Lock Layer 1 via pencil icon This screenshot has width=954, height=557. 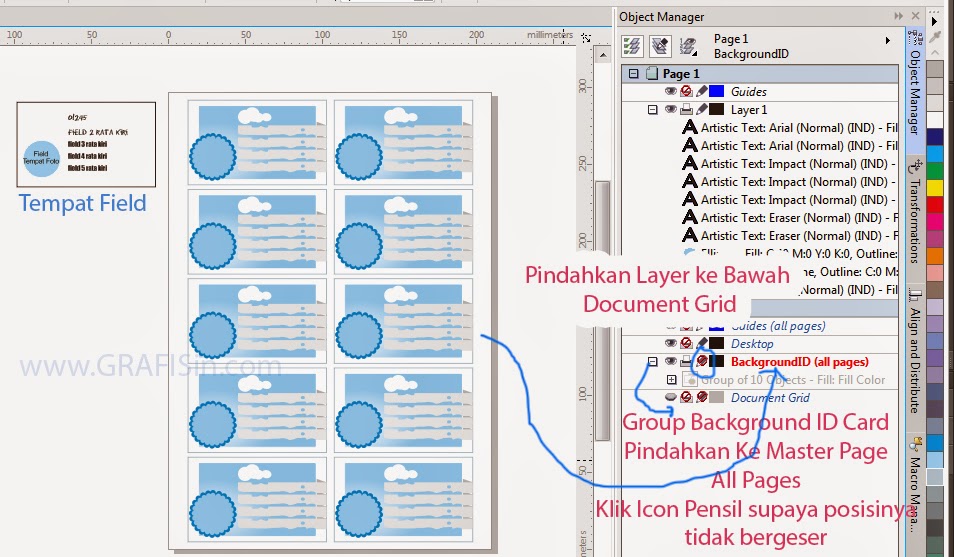[x=702, y=110]
